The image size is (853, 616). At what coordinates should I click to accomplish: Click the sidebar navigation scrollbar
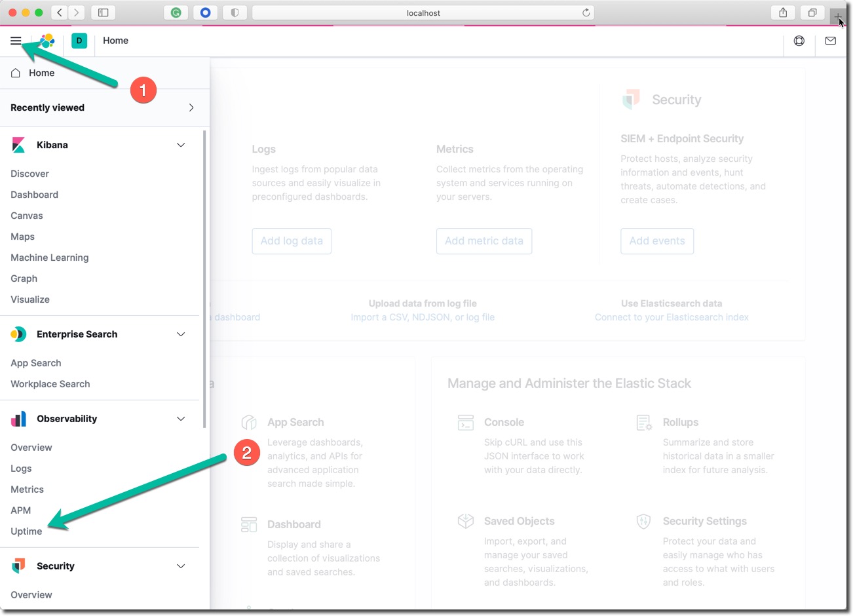pos(204,279)
